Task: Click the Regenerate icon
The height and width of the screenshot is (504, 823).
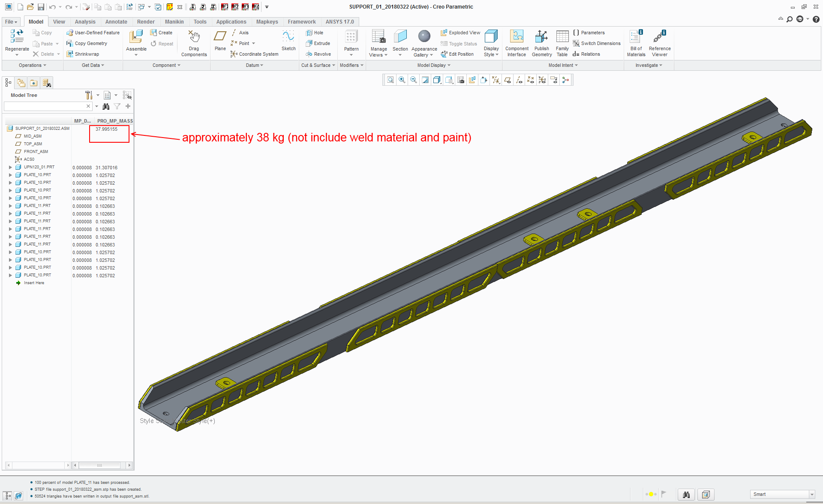Action: click(x=17, y=37)
